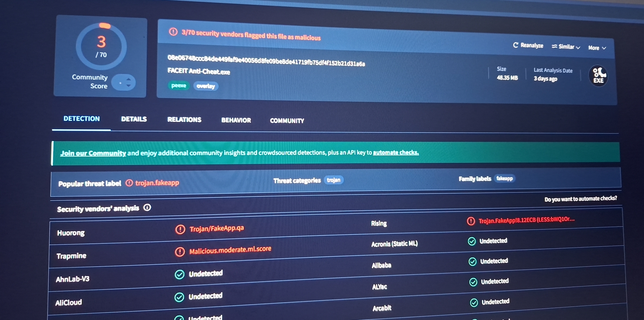Click the alert icon beside the 3/70 flagged message

[x=173, y=32]
